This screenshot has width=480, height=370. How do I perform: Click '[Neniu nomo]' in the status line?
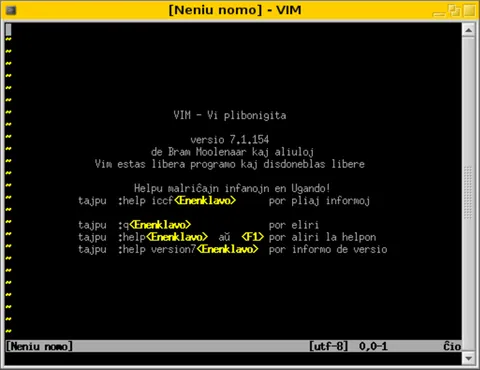pos(39,346)
